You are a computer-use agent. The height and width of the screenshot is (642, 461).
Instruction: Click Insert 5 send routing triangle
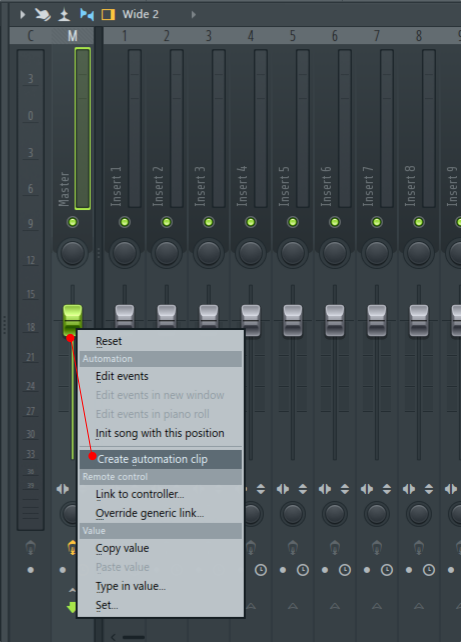coord(293,606)
